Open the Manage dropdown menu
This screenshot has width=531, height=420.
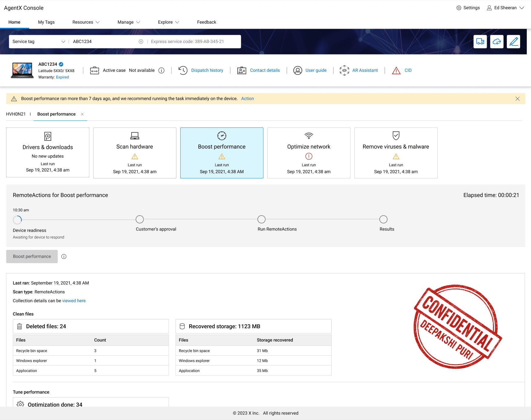pos(129,22)
